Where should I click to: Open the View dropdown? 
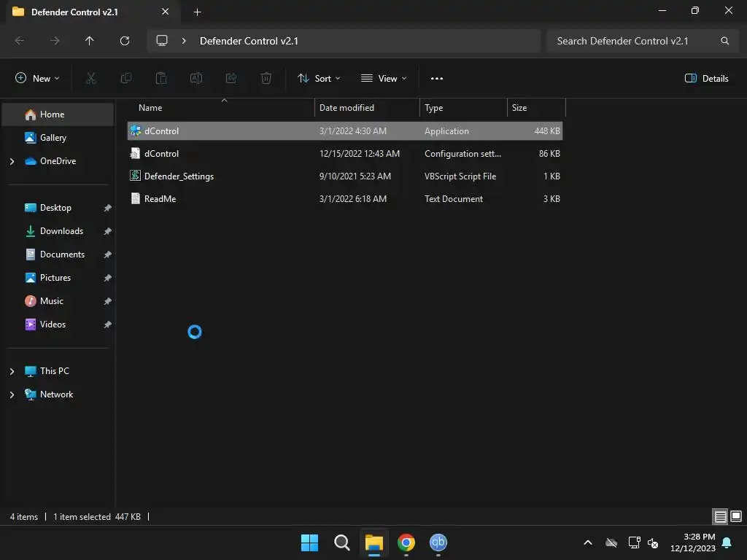pos(384,79)
